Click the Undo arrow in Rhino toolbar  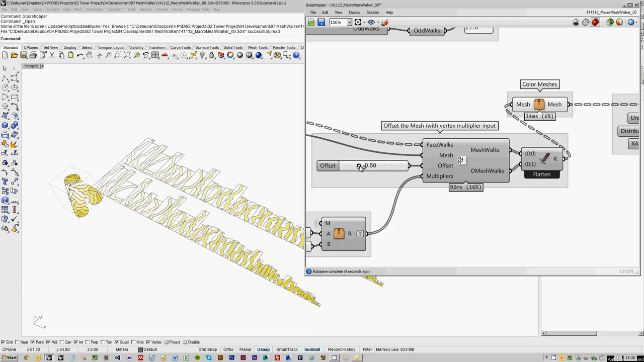(80, 55)
